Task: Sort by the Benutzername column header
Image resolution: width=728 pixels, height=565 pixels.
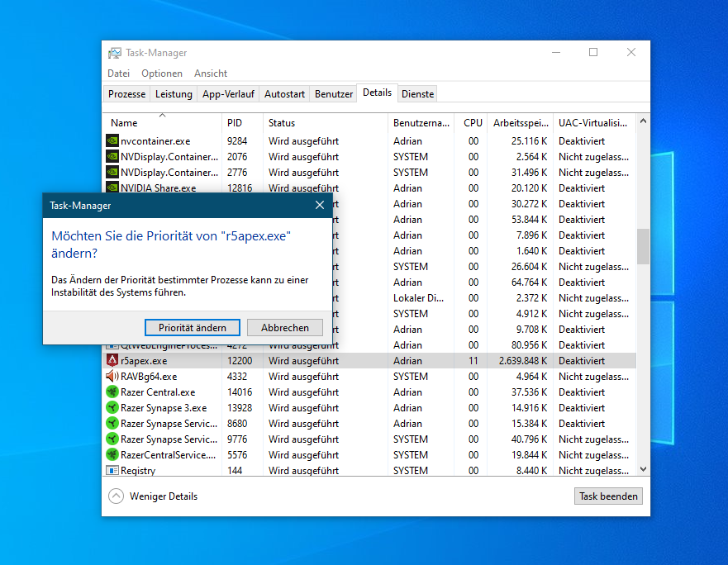Action: point(421,122)
